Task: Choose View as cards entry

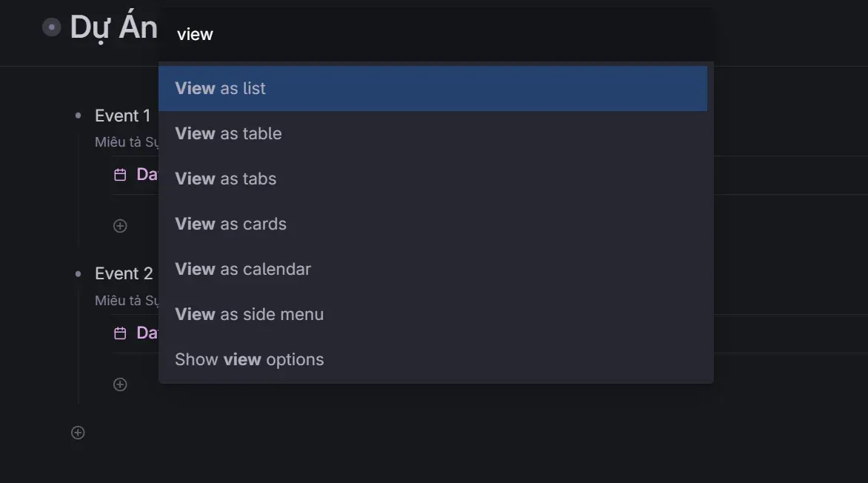Action: point(433,224)
